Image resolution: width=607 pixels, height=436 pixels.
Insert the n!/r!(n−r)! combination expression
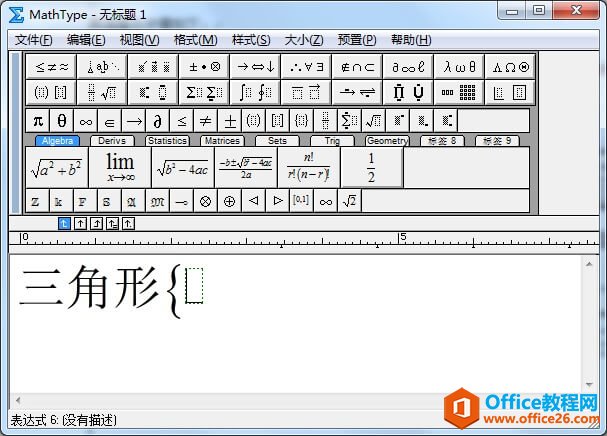(x=309, y=167)
